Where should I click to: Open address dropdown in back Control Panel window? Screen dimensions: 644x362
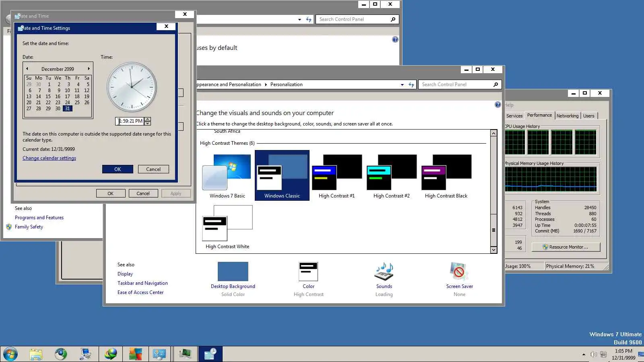[x=299, y=19]
